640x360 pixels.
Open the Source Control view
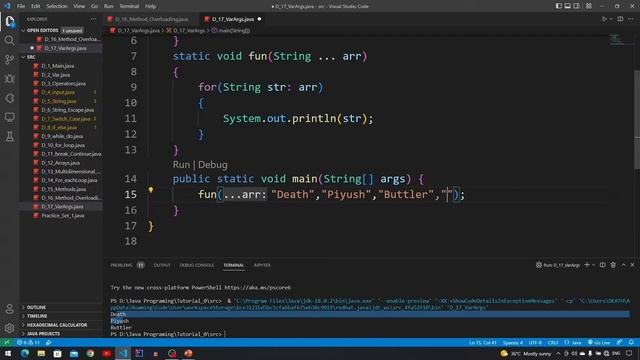(x=9, y=60)
